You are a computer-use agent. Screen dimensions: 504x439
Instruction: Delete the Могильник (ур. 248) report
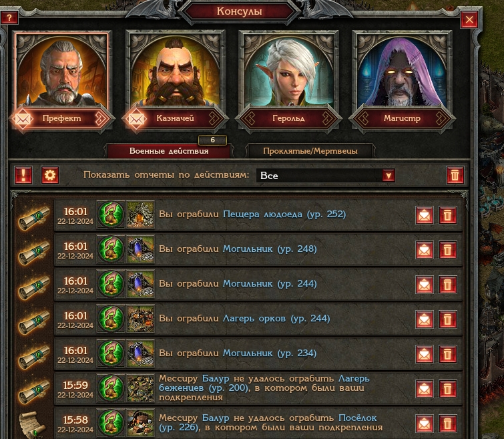click(447, 250)
